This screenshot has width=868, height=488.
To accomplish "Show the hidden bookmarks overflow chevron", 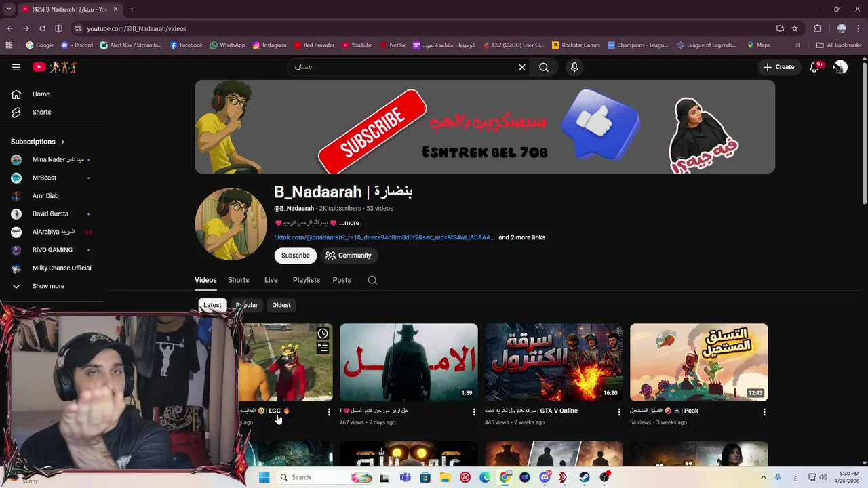I will point(798,45).
